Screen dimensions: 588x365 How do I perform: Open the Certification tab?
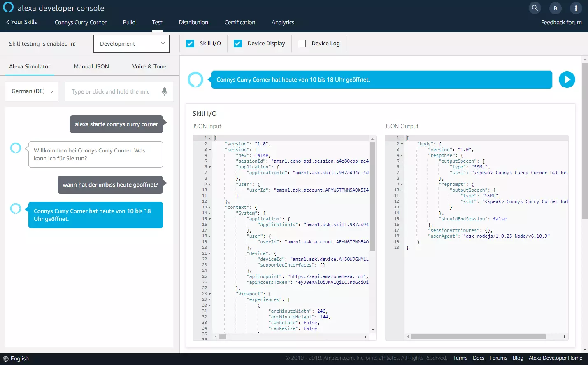coord(240,22)
